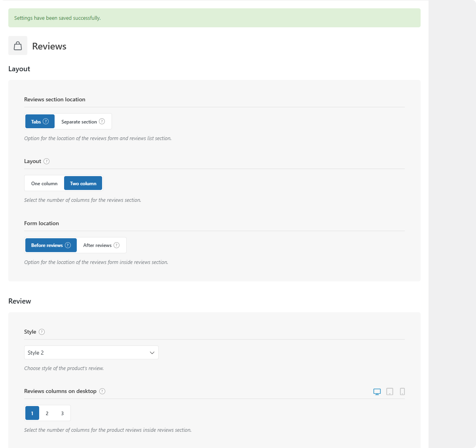The image size is (476, 448).
Task: Select 1 column for desktop reviews
Action: 32,413
